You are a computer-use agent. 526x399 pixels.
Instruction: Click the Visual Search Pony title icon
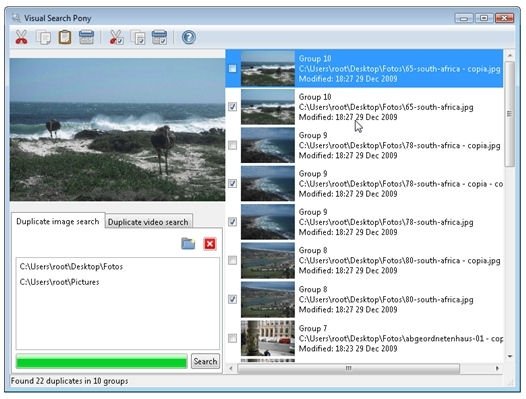click(x=16, y=18)
